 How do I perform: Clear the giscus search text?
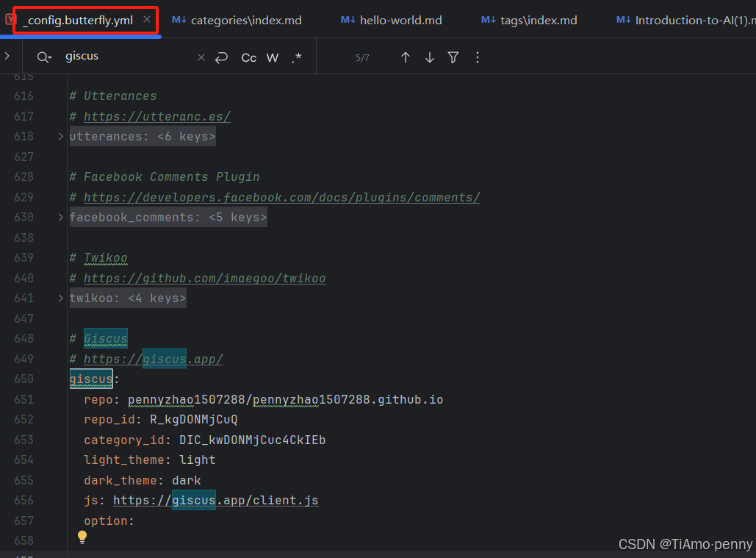(x=201, y=57)
